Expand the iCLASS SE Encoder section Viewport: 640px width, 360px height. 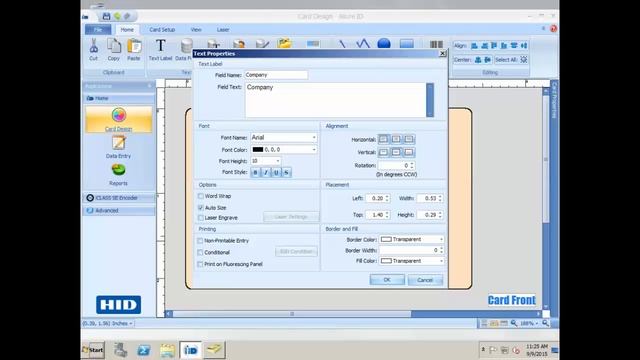pos(119,198)
